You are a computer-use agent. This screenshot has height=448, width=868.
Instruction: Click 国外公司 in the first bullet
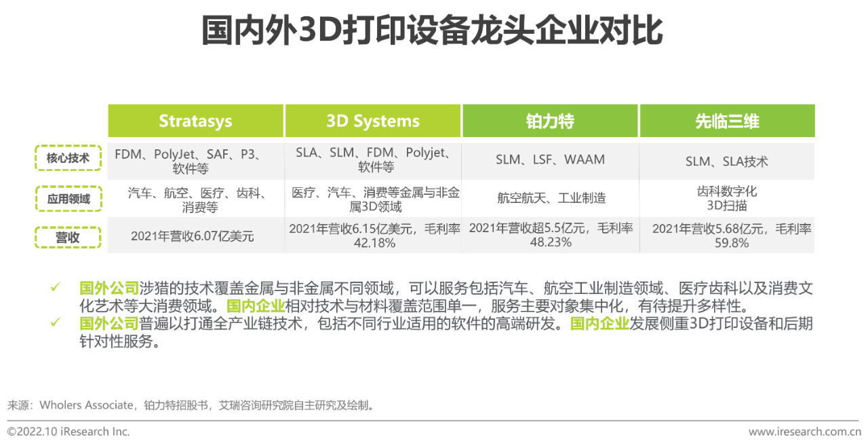click(x=109, y=288)
